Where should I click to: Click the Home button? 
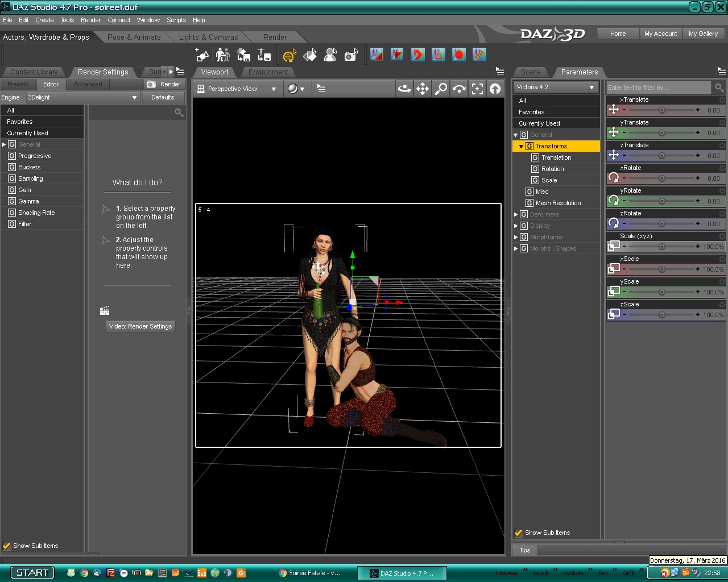tap(618, 34)
